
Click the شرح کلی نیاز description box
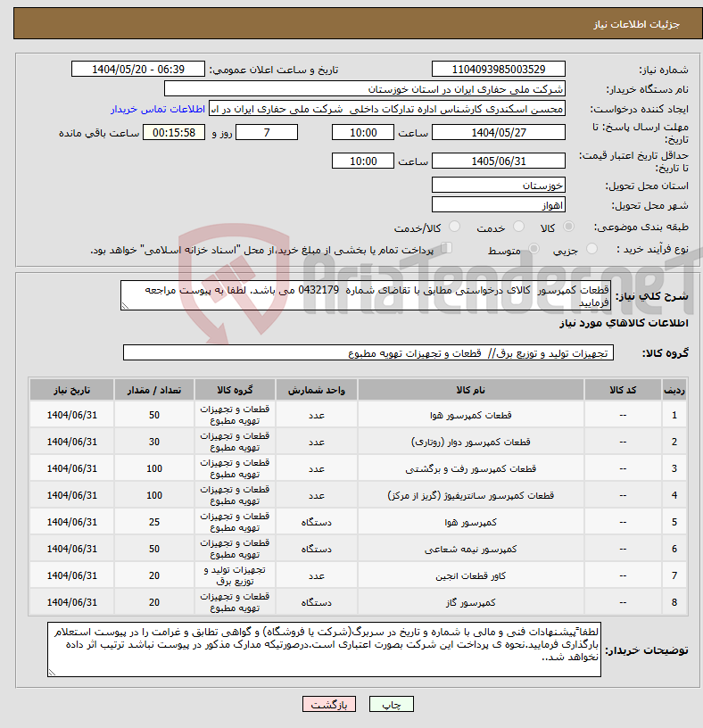tap(366, 295)
